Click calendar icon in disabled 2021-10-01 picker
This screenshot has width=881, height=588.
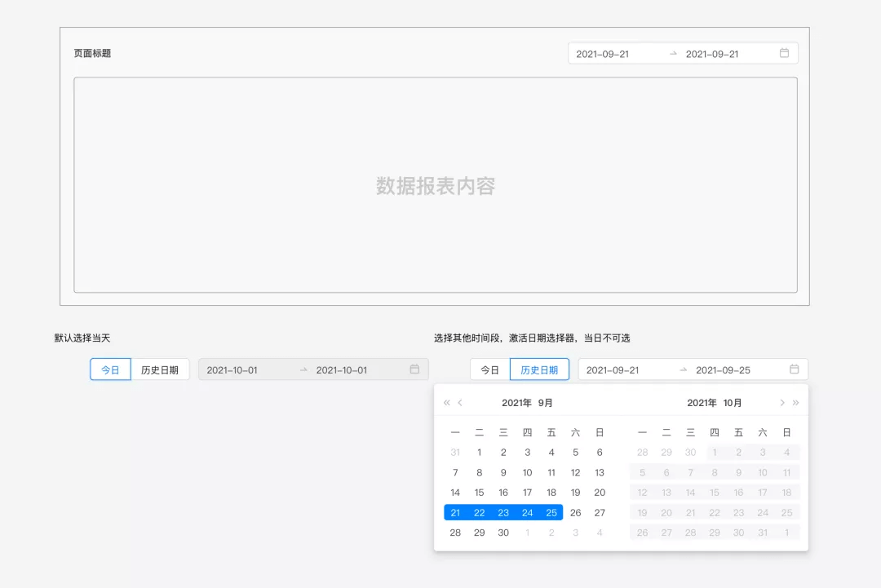click(414, 369)
